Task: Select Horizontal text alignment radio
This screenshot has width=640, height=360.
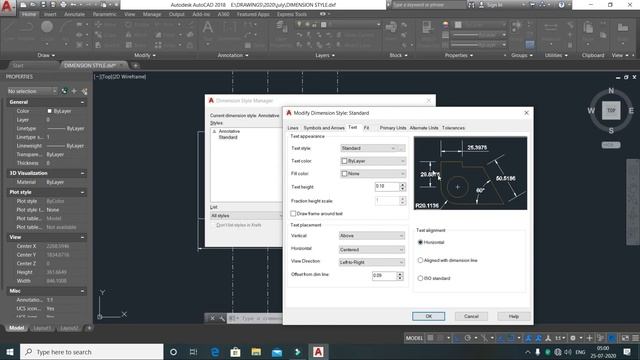Action: pyautogui.click(x=420, y=242)
